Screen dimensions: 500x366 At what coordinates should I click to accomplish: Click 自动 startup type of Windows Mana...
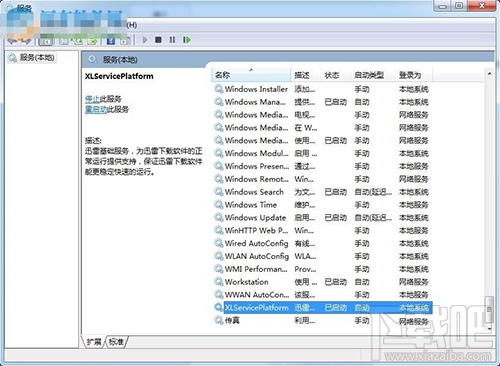coord(362,102)
